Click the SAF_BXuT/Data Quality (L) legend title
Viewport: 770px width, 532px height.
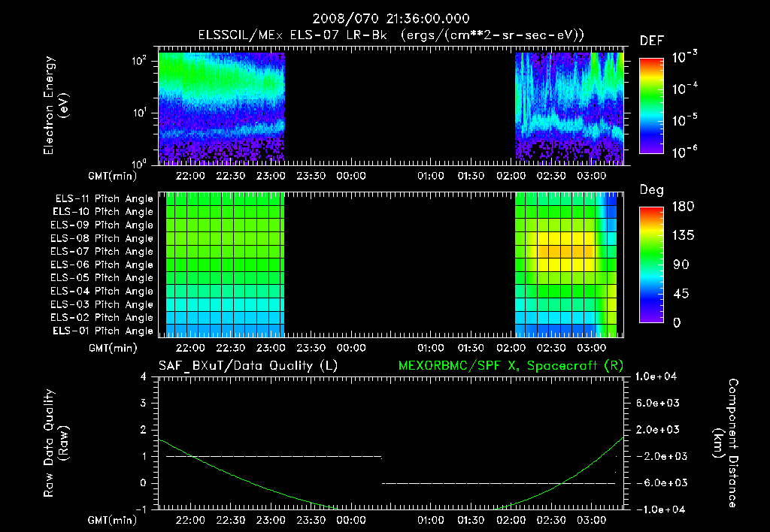tap(248, 366)
